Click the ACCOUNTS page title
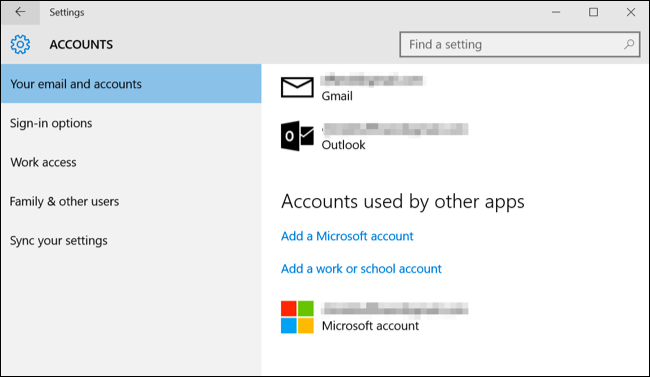 click(81, 44)
